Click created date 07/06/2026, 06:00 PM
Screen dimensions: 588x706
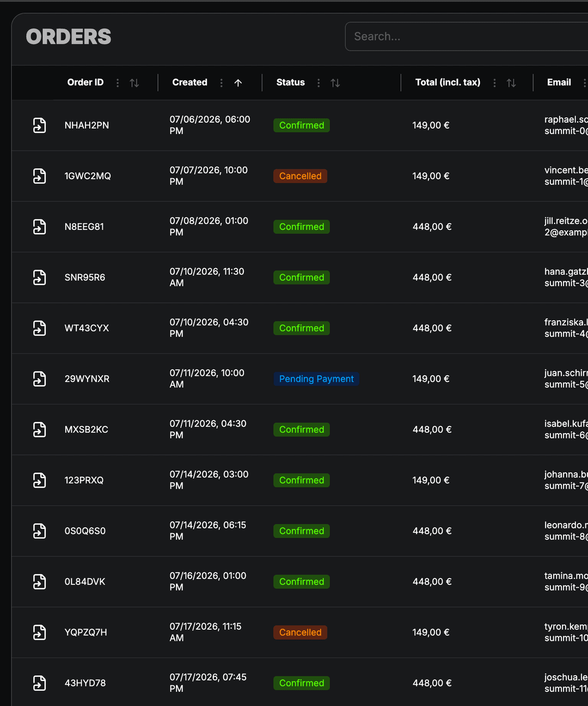[x=210, y=125]
